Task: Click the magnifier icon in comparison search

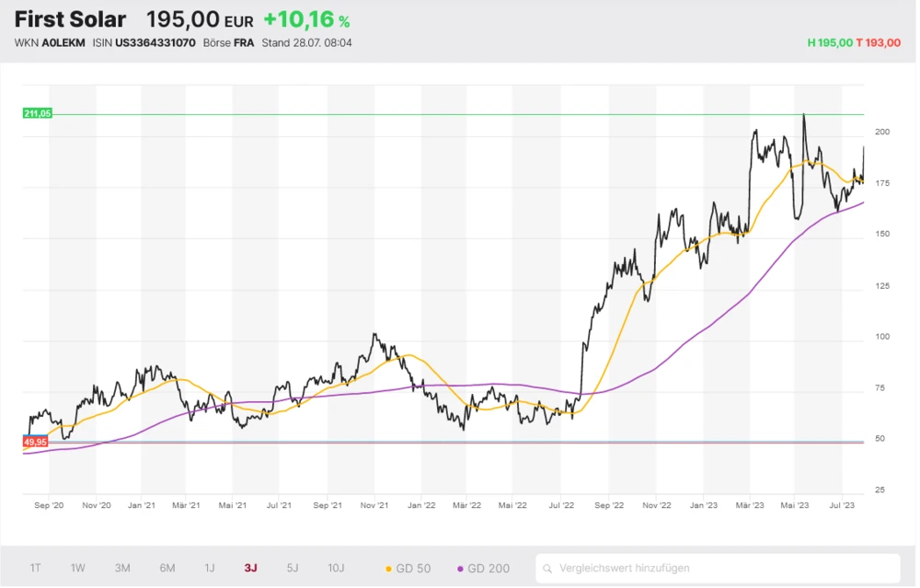Action: pos(547,569)
